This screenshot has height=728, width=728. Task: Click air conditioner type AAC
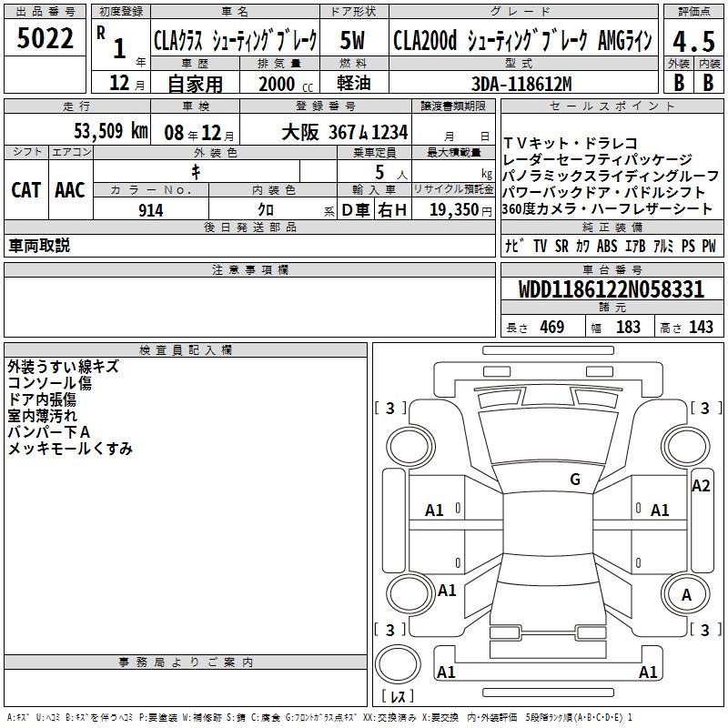point(70,190)
